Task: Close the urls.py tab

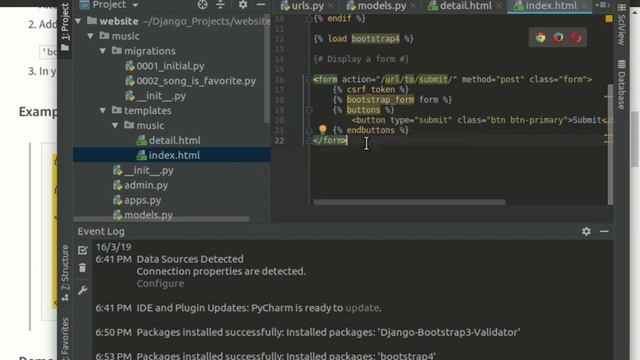Action: (331, 6)
